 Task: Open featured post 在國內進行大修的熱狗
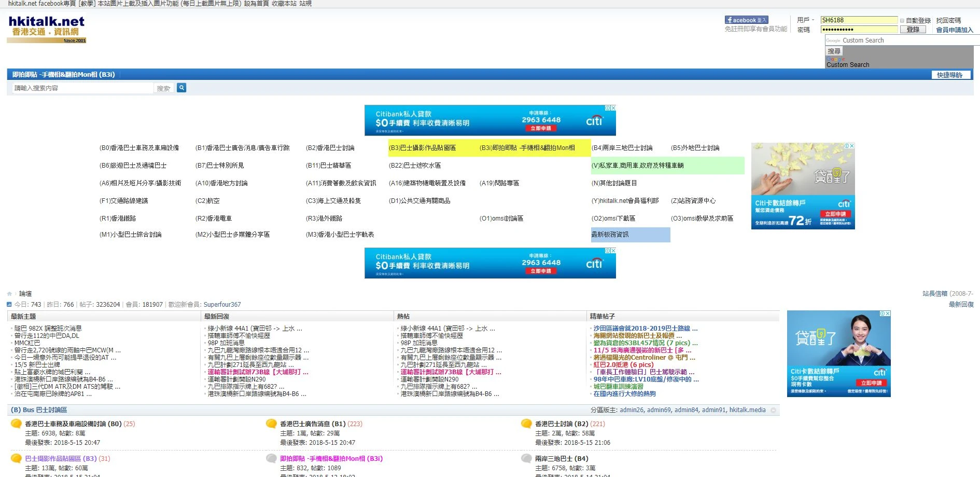click(624, 394)
